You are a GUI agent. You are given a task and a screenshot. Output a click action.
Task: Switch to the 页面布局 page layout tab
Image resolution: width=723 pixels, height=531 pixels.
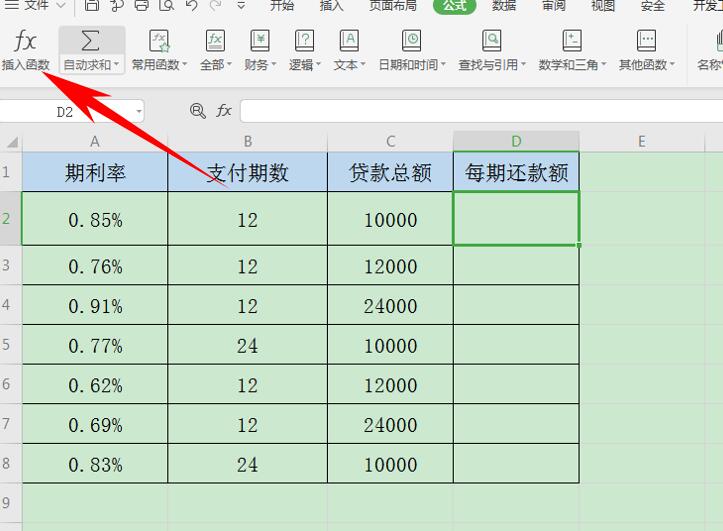pyautogui.click(x=393, y=6)
